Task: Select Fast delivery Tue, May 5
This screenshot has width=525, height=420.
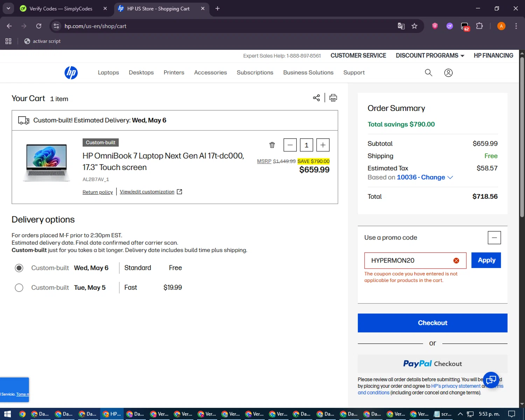Action: (x=19, y=288)
